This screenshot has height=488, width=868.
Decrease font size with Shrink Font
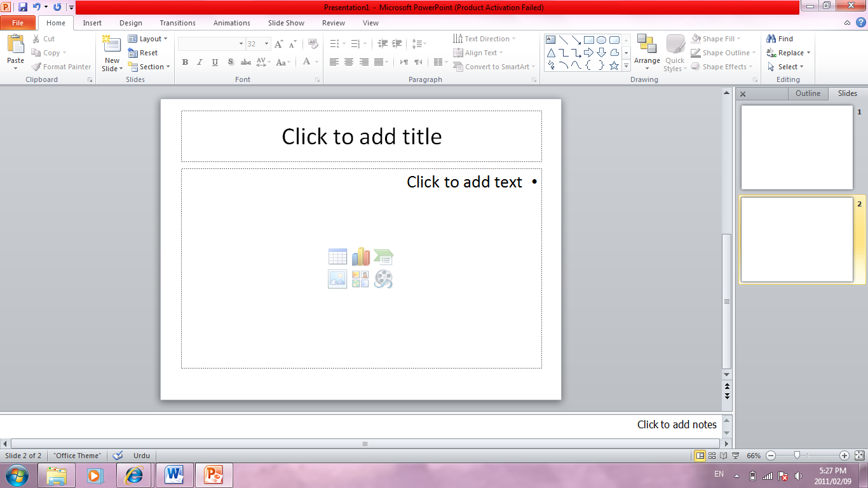point(292,44)
